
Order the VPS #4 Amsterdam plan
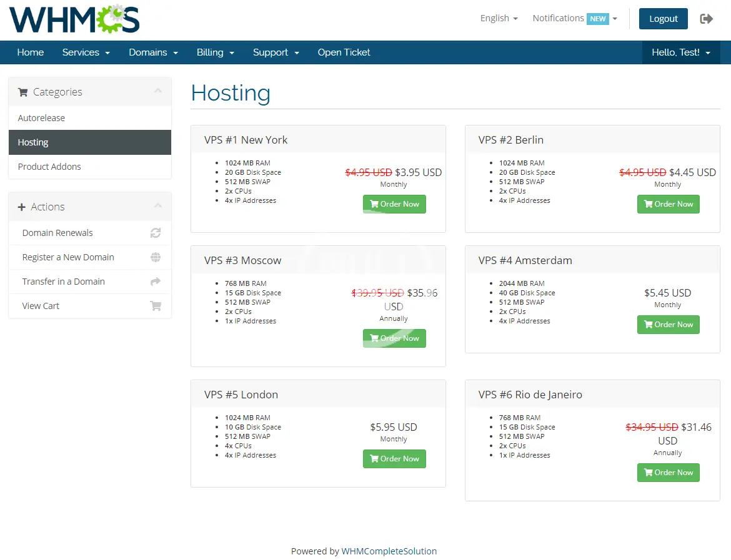click(668, 325)
